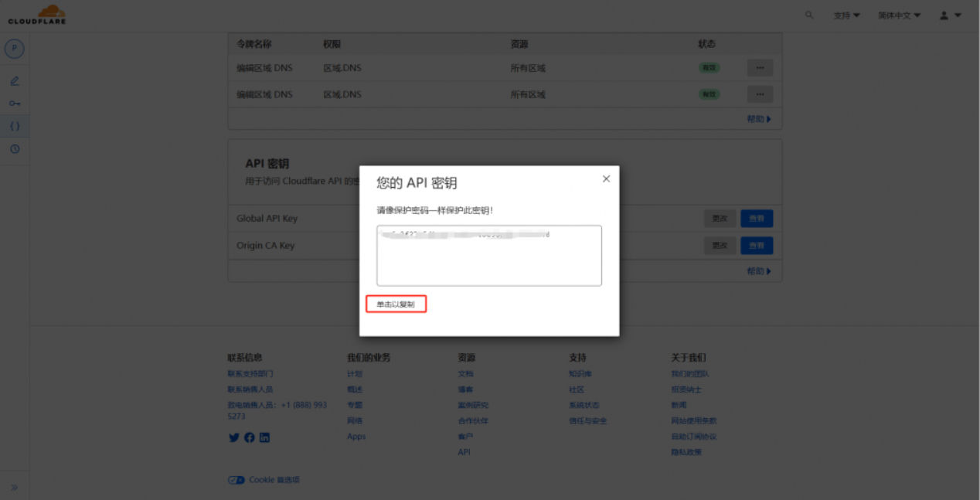Click the 文档 footer link
The height and width of the screenshot is (500, 980).
click(x=465, y=374)
